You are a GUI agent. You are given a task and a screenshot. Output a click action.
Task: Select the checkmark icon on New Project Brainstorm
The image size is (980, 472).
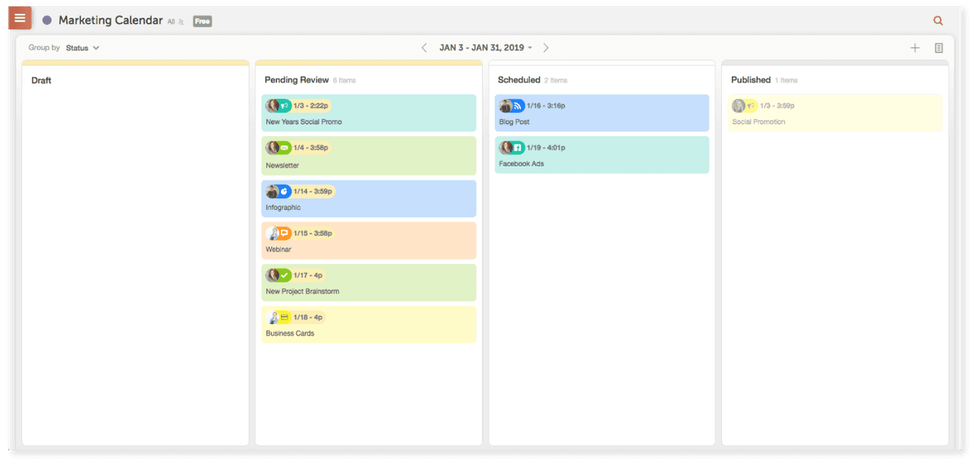pyautogui.click(x=285, y=275)
